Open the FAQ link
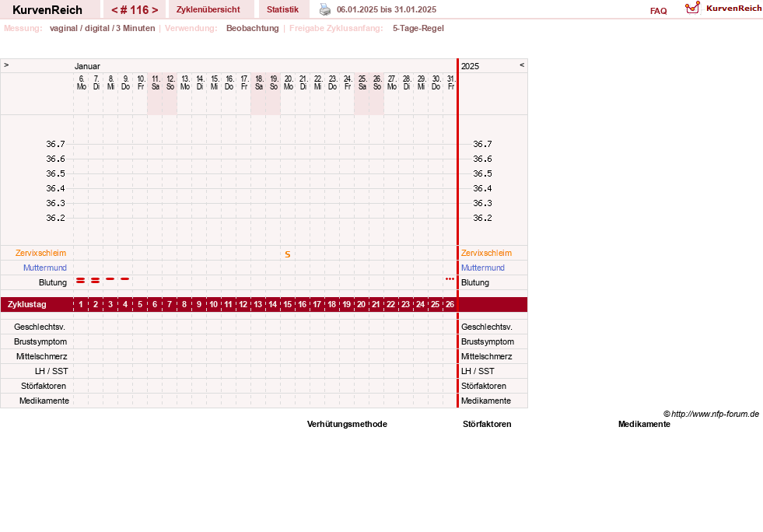The height and width of the screenshot is (532, 763). 658,11
